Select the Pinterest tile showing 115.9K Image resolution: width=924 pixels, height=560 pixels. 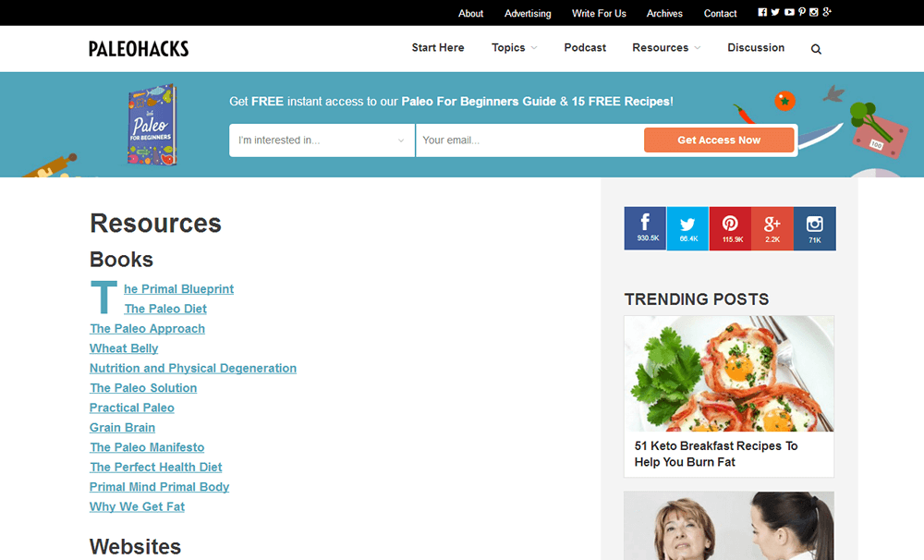730,228
